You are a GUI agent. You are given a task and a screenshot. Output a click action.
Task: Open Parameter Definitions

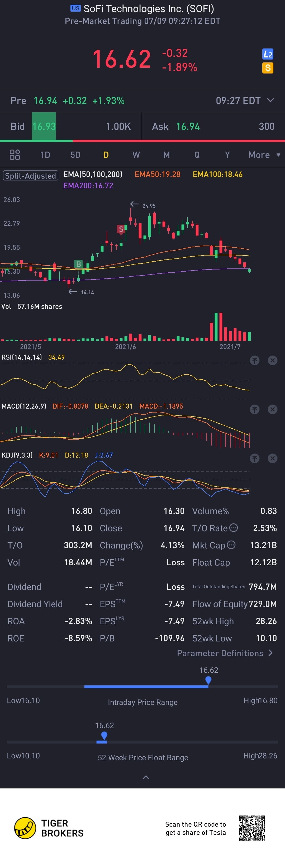pyautogui.click(x=225, y=653)
